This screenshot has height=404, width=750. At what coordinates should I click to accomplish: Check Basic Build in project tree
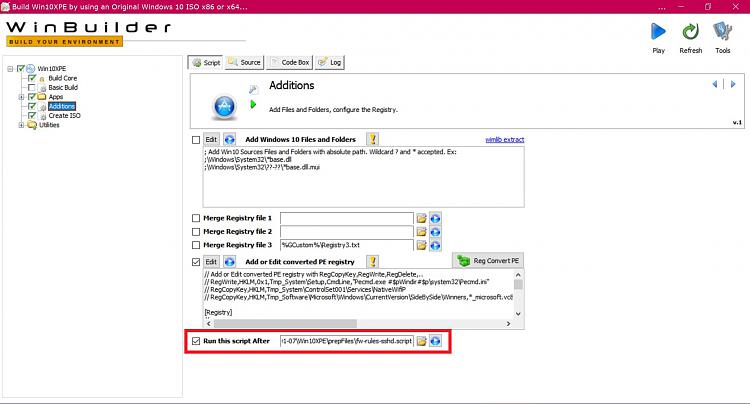(32, 87)
